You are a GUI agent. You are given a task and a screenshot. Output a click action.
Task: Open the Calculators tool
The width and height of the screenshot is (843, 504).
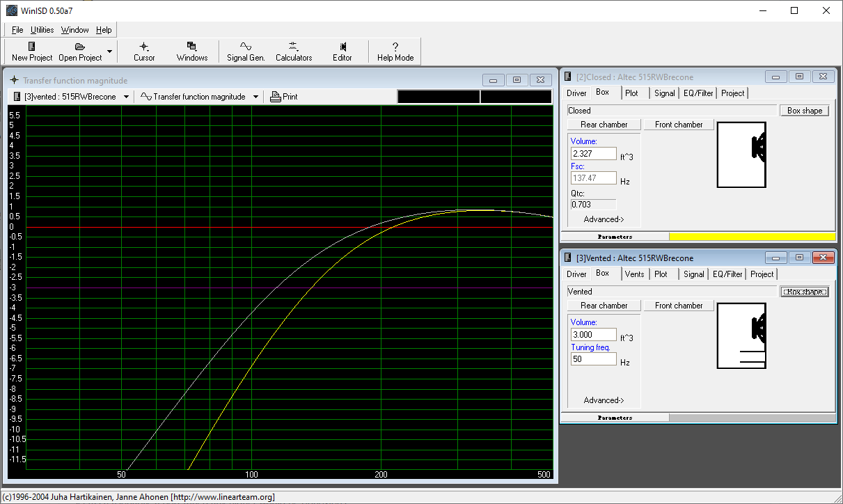click(294, 52)
